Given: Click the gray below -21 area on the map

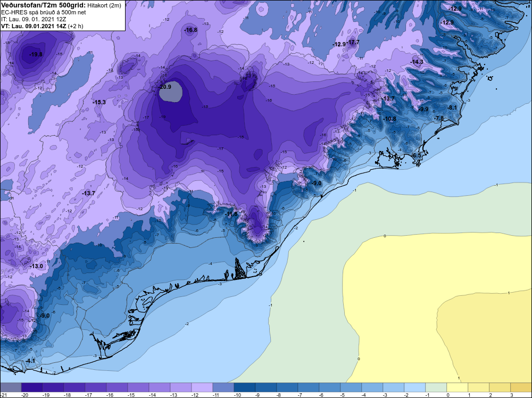Looking at the screenshot, I should coord(171,92).
